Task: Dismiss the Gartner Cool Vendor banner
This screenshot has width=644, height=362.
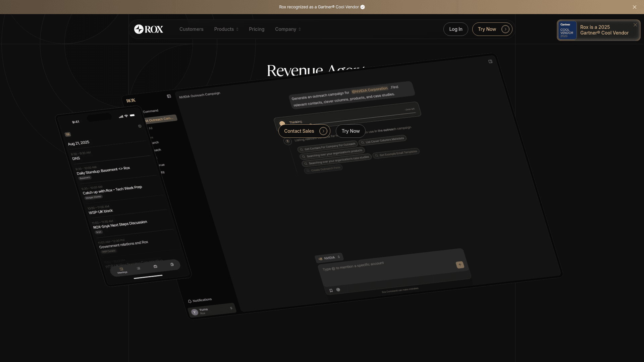Action: coord(635,7)
